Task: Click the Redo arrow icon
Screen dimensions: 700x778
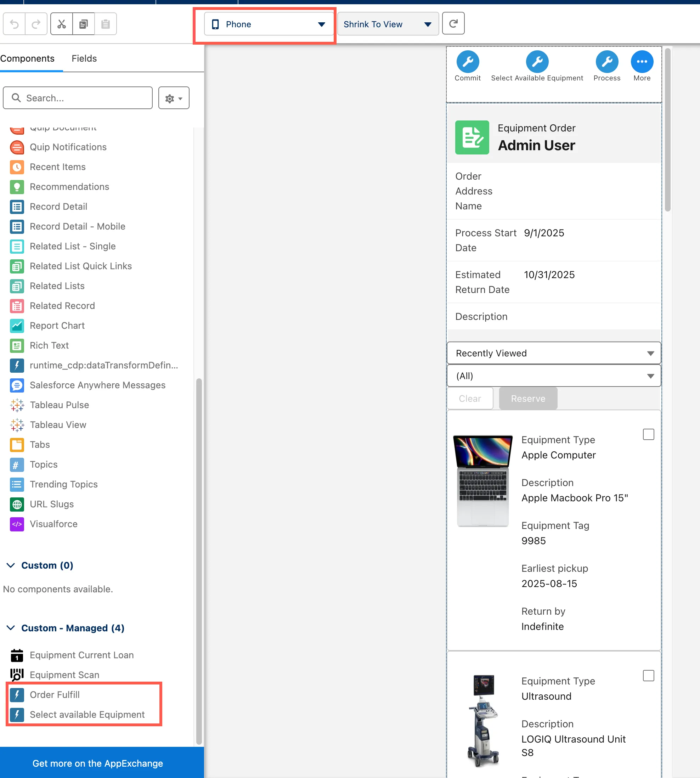Action: (x=36, y=24)
